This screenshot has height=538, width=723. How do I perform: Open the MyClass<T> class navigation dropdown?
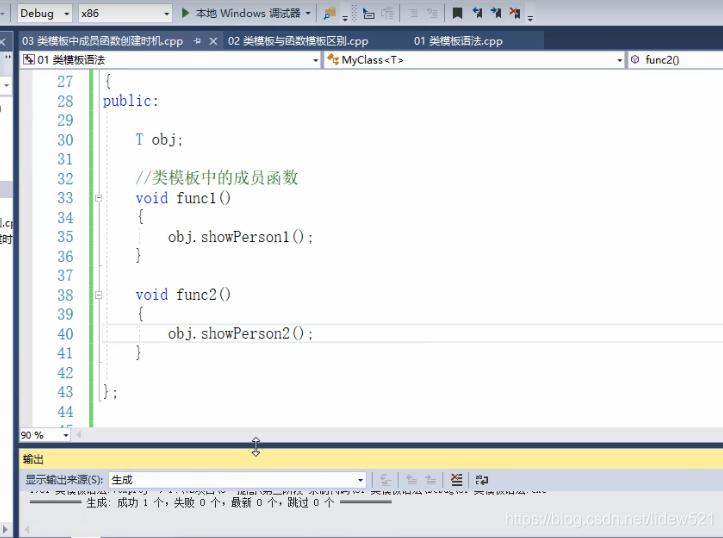pyautogui.click(x=474, y=60)
